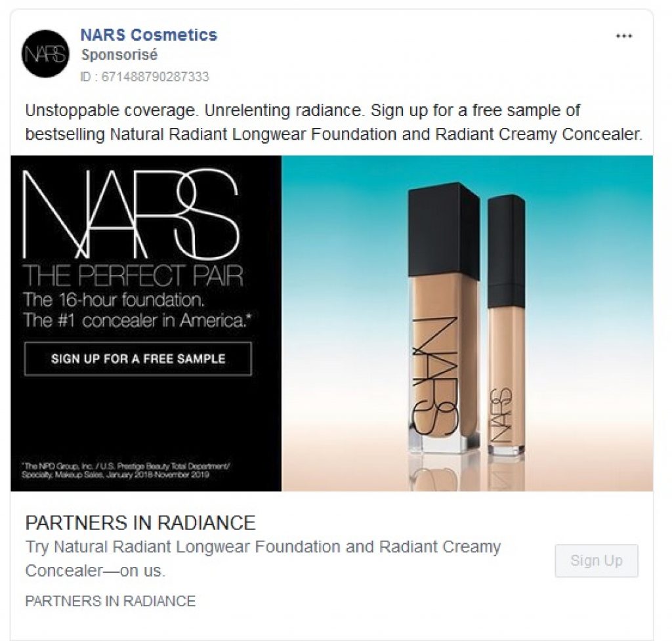Click the large NARS logo in the ad
Viewport: 672px width, 641px height.
pos(131,215)
